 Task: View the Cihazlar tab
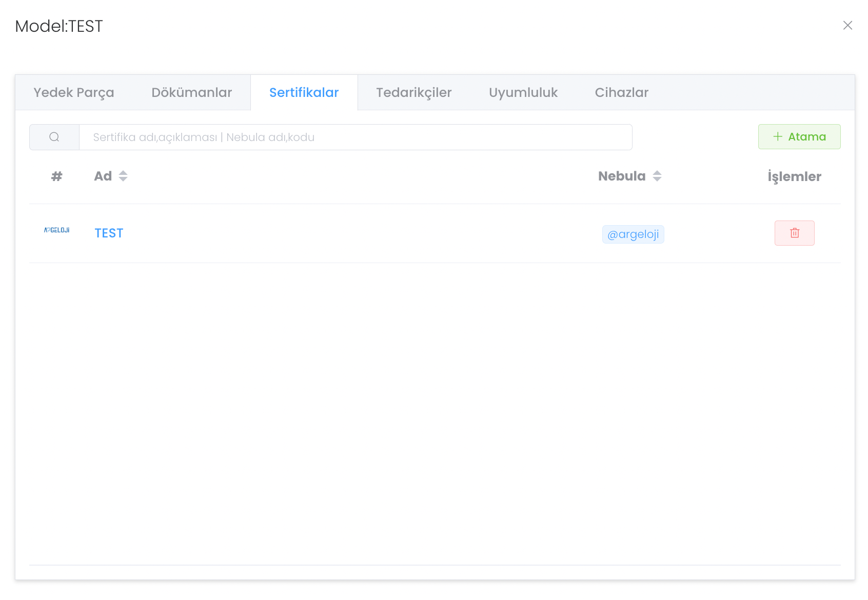[x=621, y=92]
